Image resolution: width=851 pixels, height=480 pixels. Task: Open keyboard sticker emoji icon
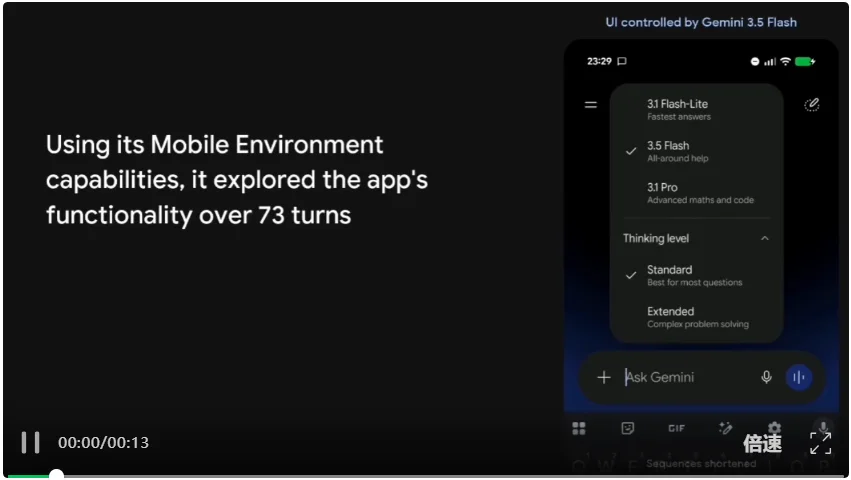[x=627, y=428]
